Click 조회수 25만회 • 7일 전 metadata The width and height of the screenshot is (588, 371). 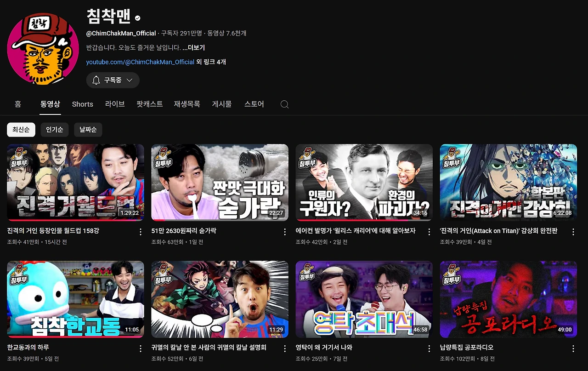322,359
